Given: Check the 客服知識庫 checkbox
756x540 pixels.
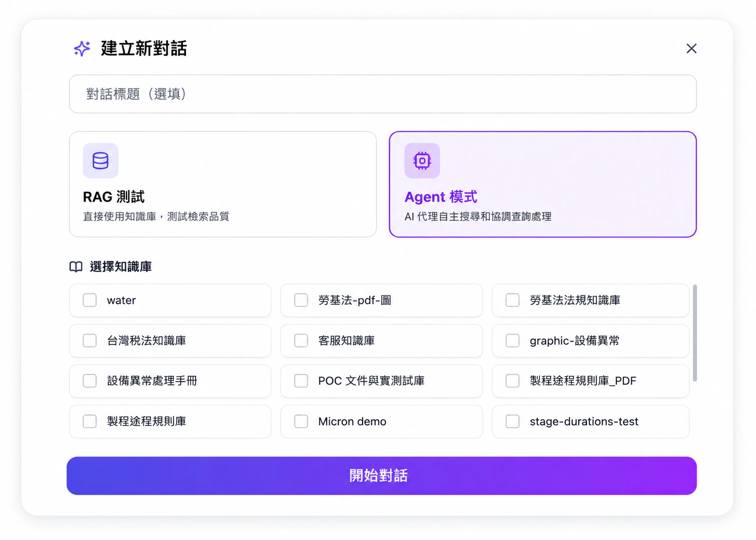Looking at the screenshot, I should click(301, 340).
